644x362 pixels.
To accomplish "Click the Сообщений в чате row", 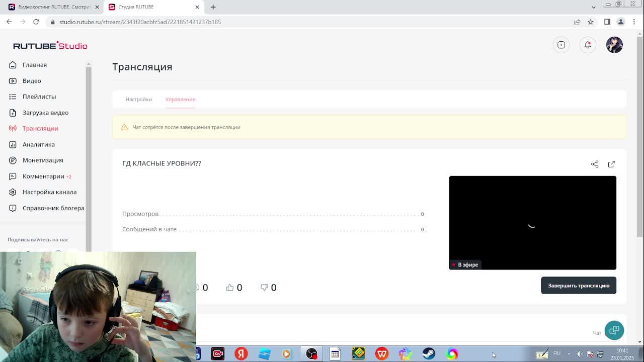I will pos(273,229).
